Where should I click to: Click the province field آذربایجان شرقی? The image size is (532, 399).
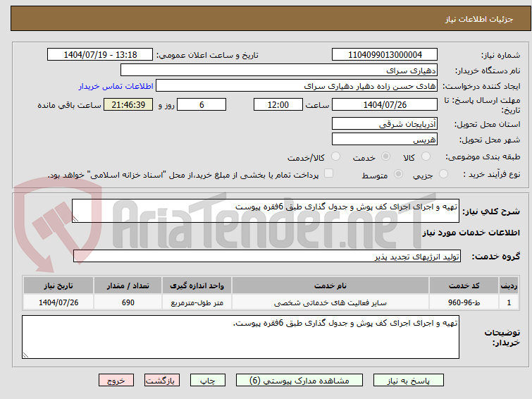385,123
